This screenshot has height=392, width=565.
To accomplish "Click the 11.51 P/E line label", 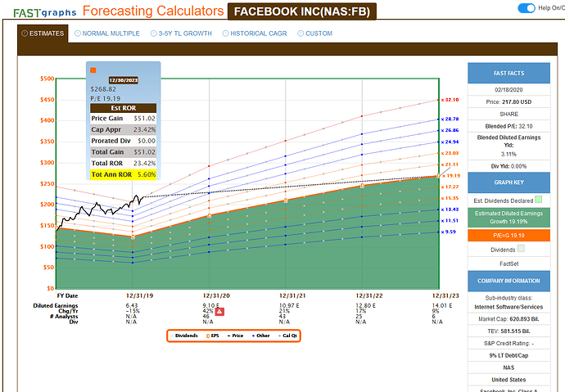I will pos(450,221).
